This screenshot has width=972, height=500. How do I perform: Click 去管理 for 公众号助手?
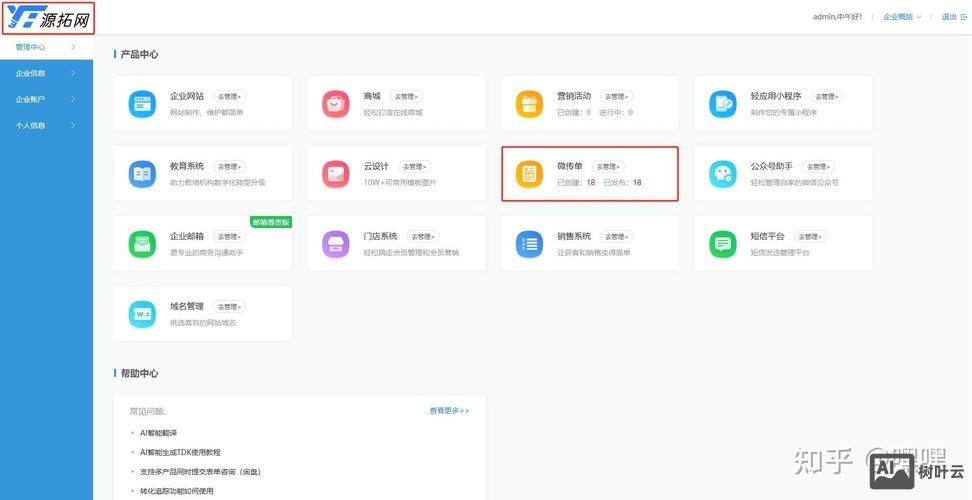[819, 167]
